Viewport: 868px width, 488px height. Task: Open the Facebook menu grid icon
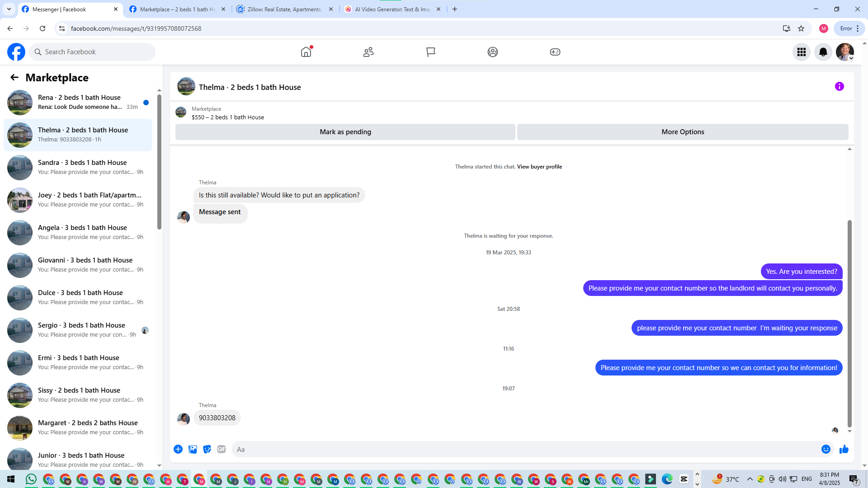coord(801,52)
